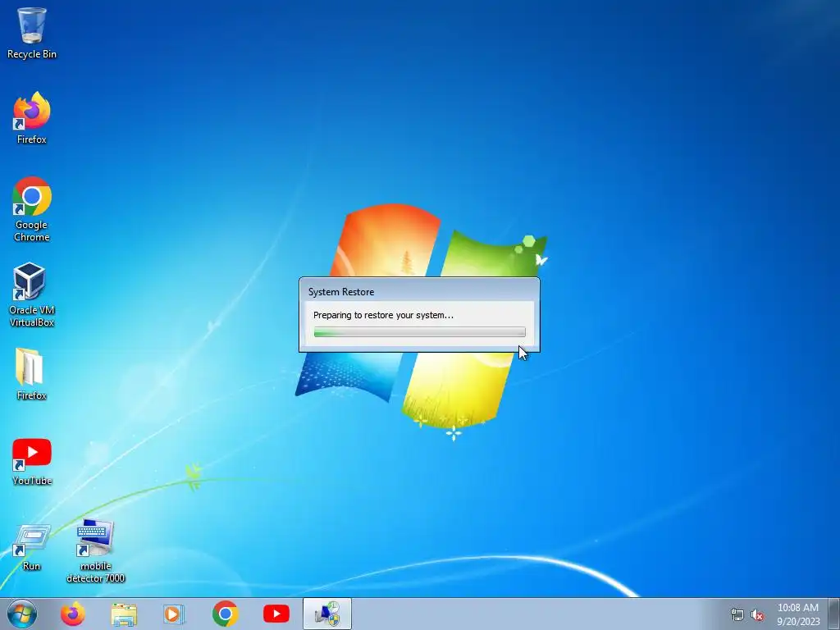Launch Firefox from the taskbar
The width and height of the screenshot is (840, 630).
pos(72,614)
